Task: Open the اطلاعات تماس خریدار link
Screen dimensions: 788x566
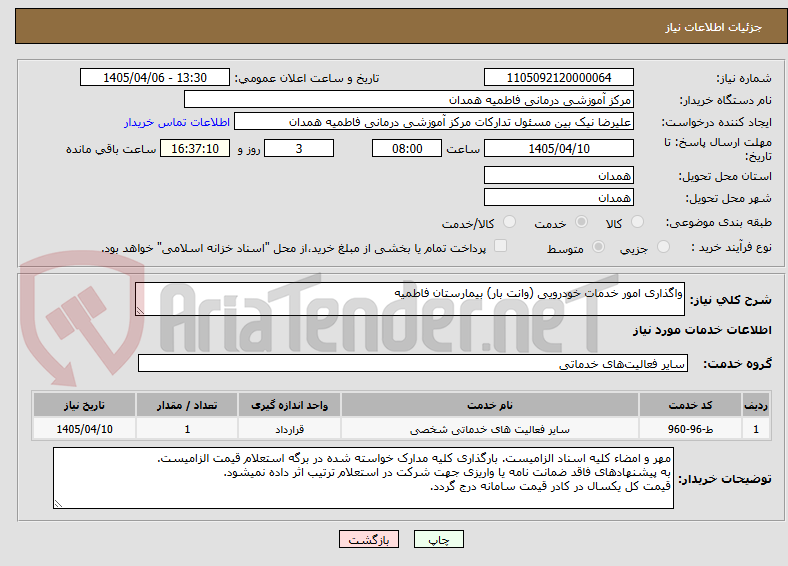Action: click(177, 122)
